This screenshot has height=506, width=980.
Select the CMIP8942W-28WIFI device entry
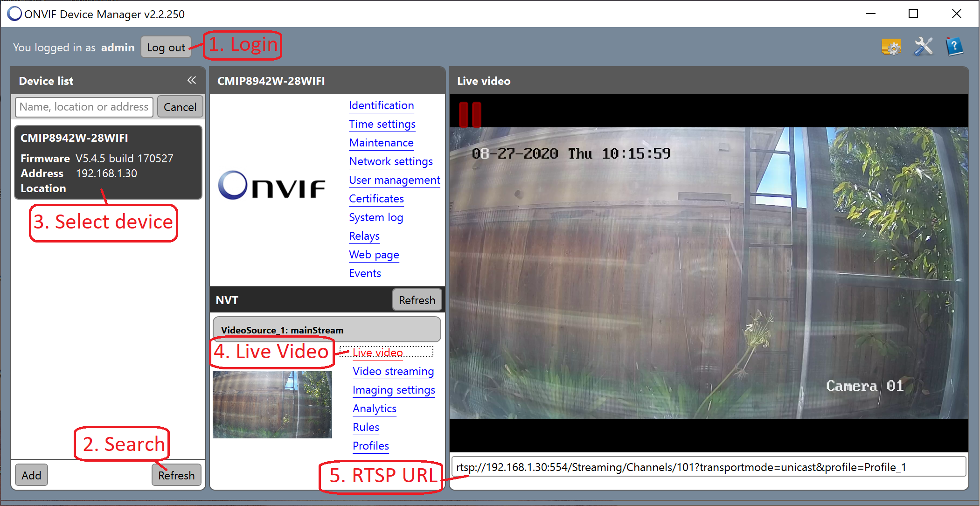pyautogui.click(x=108, y=162)
